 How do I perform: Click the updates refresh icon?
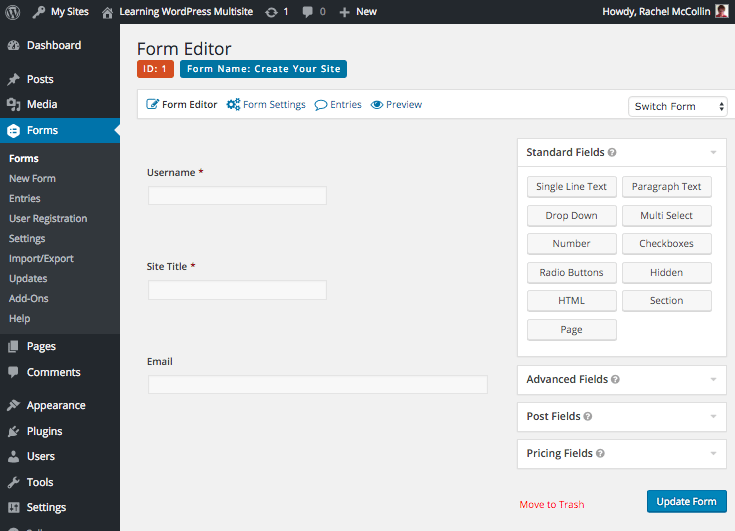point(271,12)
